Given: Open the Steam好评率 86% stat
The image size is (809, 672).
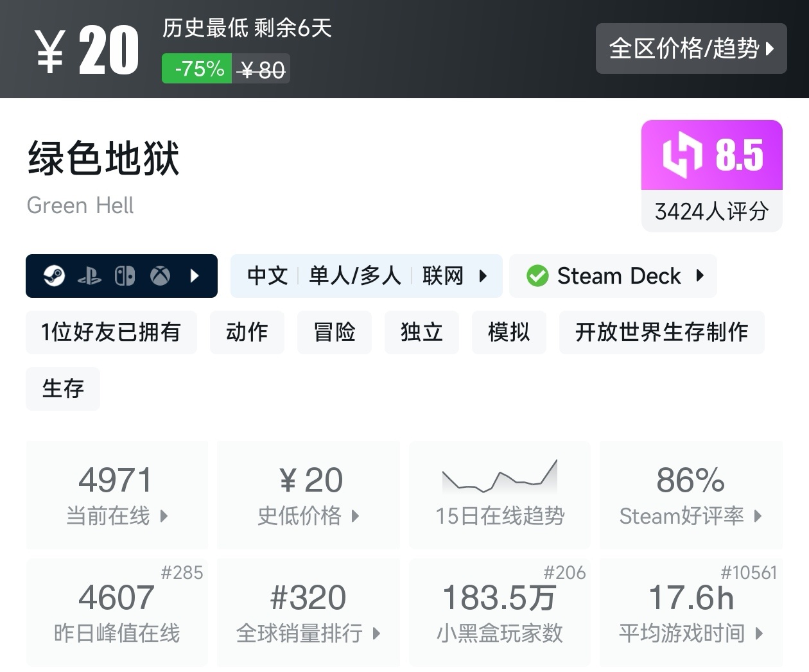Looking at the screenshot, I should click(691, 494).
